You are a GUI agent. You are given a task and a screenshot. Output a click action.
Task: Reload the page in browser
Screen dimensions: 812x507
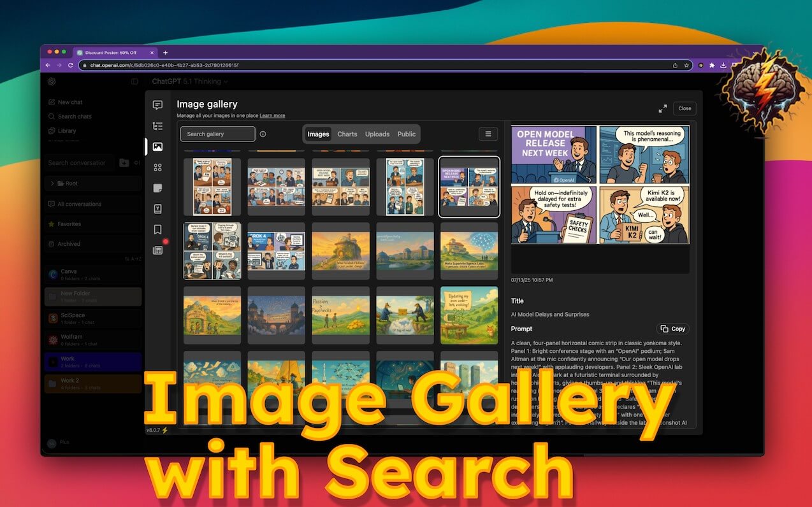coord(70,65)
